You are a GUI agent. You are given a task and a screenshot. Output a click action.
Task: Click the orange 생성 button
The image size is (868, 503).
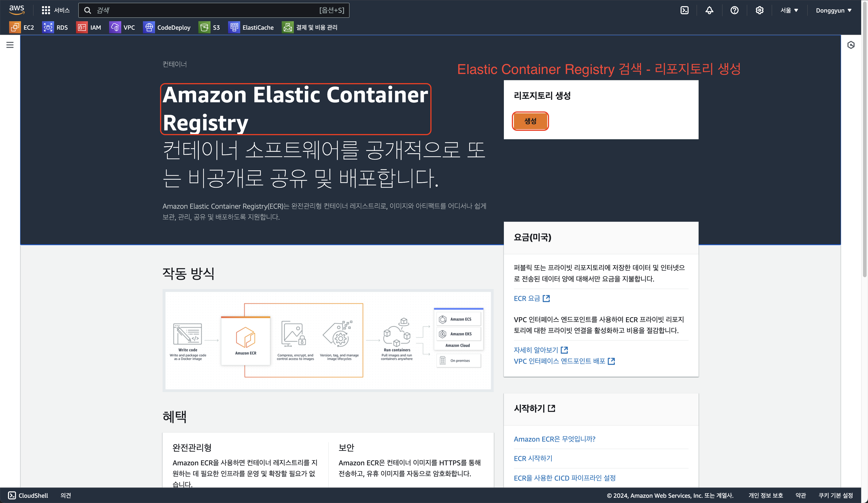point(530,121)
